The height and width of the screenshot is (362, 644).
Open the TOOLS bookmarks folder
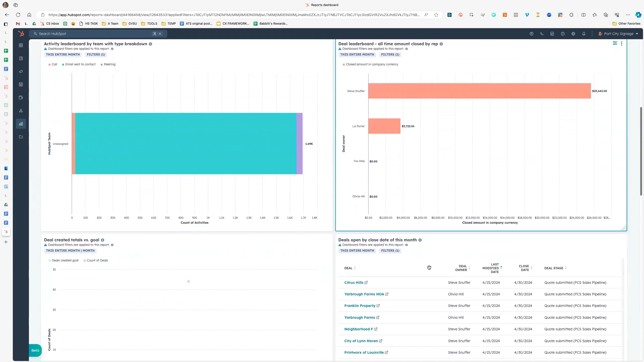(x=149, y=23)
